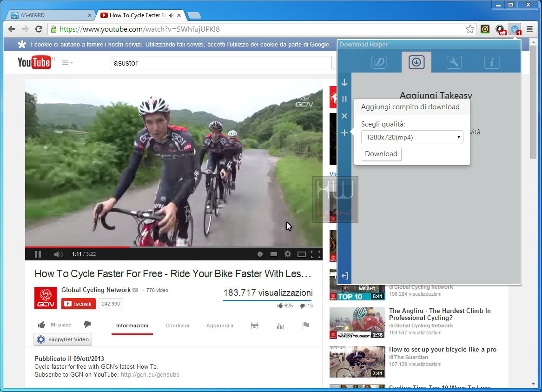Open The Angliru - Hardest Climb video title

click(440, 314)
